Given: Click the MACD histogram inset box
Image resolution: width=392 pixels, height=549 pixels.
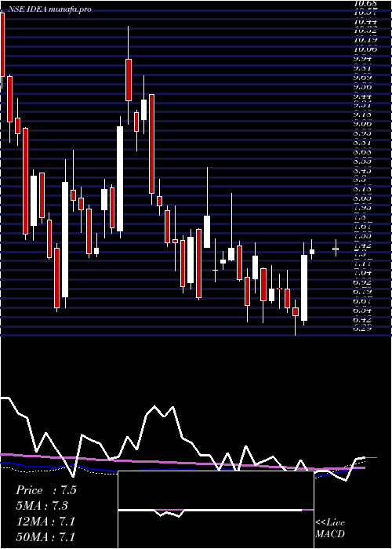Looking at the screenshot, I should [216, 510].
